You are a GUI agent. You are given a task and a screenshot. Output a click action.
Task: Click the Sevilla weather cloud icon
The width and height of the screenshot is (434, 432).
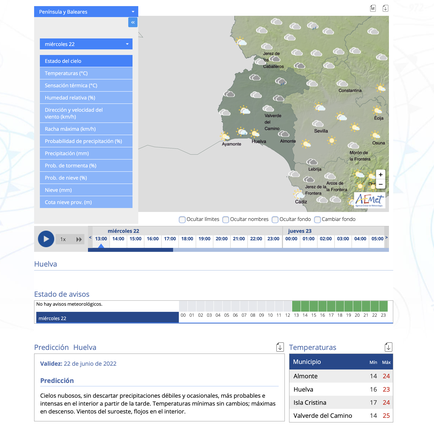point(318,124)
